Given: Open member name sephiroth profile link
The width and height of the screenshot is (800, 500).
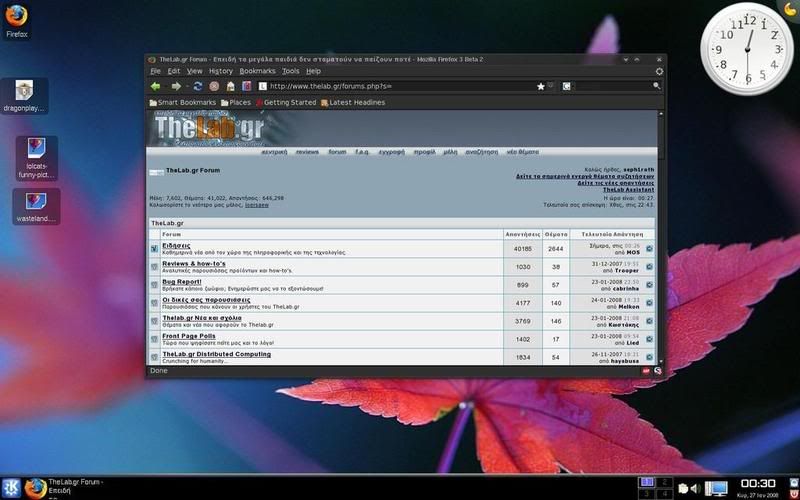Looking at the screenshot, I should 639,169.
